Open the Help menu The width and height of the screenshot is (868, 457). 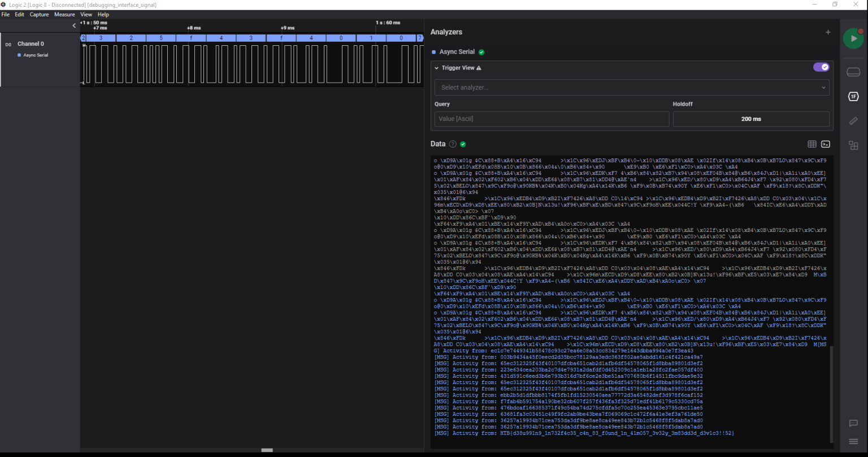pos(103,15)
